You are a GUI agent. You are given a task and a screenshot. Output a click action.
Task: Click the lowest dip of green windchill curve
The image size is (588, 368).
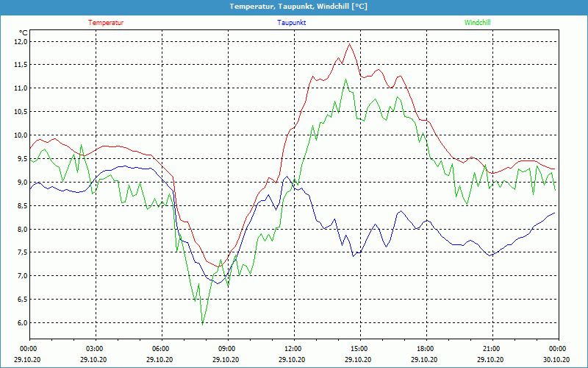click(x=202, y=324)
